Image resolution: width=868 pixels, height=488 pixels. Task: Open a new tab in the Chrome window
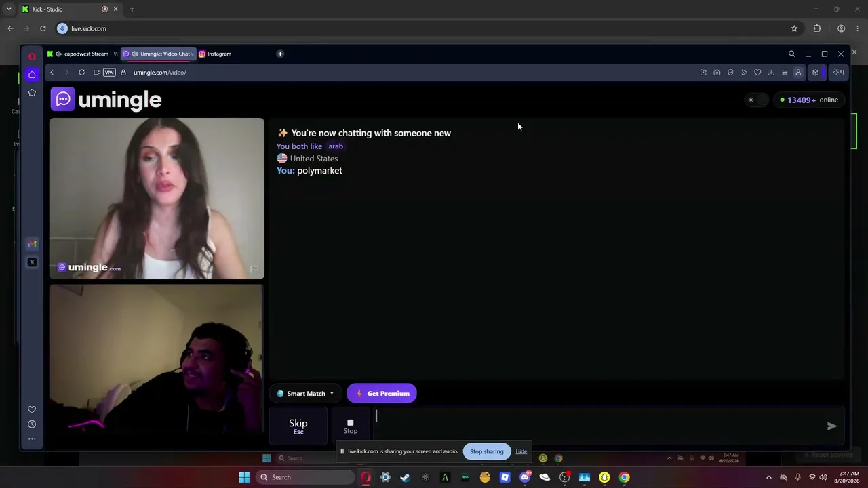(132, 9)
